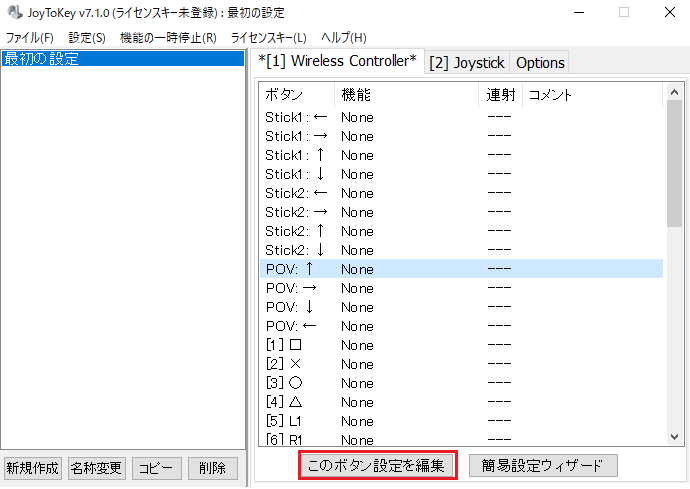Click the コピー button
Screen dimensions: 690x489
pos(156,468)
